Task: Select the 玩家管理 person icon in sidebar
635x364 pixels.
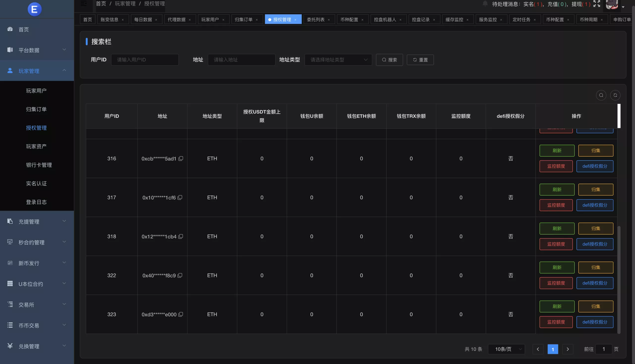Action: [x=10, y=70]
